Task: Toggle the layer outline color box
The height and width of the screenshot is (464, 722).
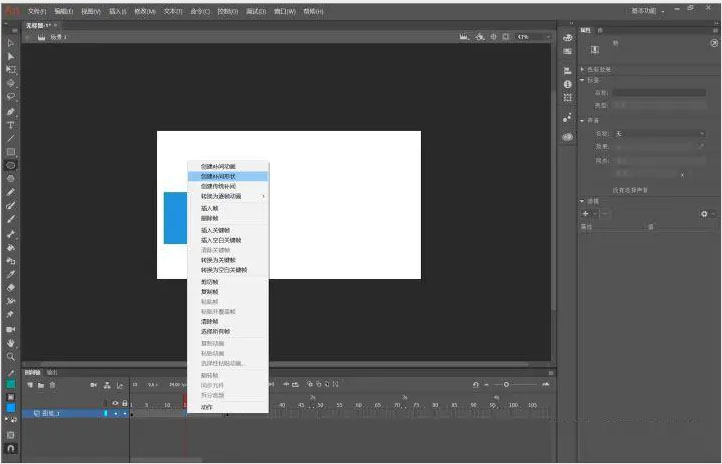Action: (x=106, y=412)
